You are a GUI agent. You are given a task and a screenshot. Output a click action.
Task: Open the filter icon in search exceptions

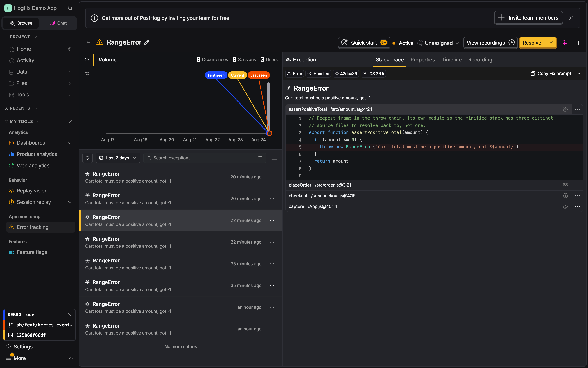tap(260, 158)
